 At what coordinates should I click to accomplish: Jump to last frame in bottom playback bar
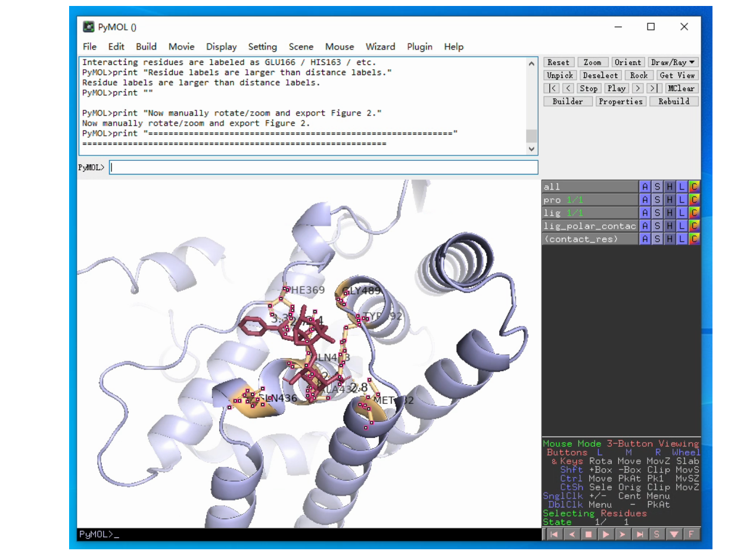coord(640,534)
